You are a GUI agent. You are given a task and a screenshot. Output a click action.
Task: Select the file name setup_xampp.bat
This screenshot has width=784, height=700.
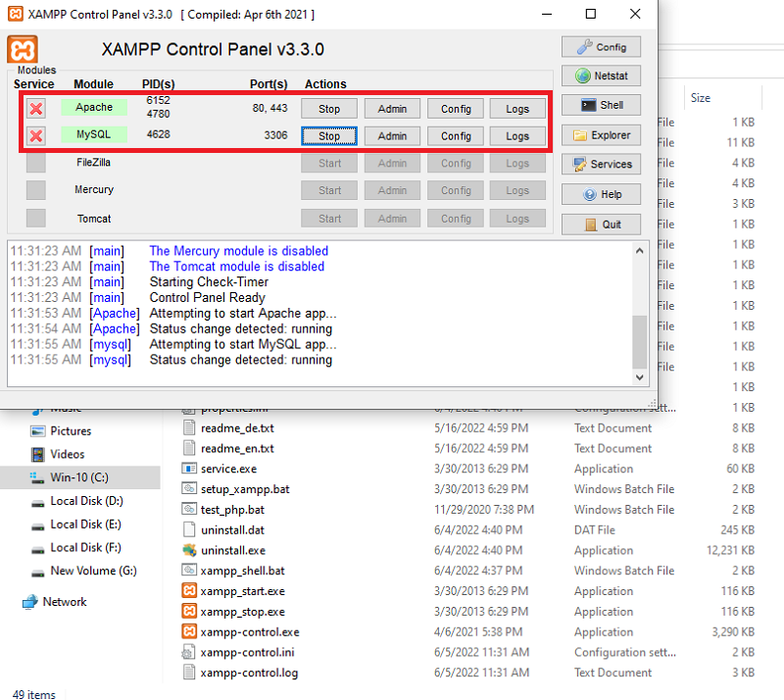click(246, 489)
